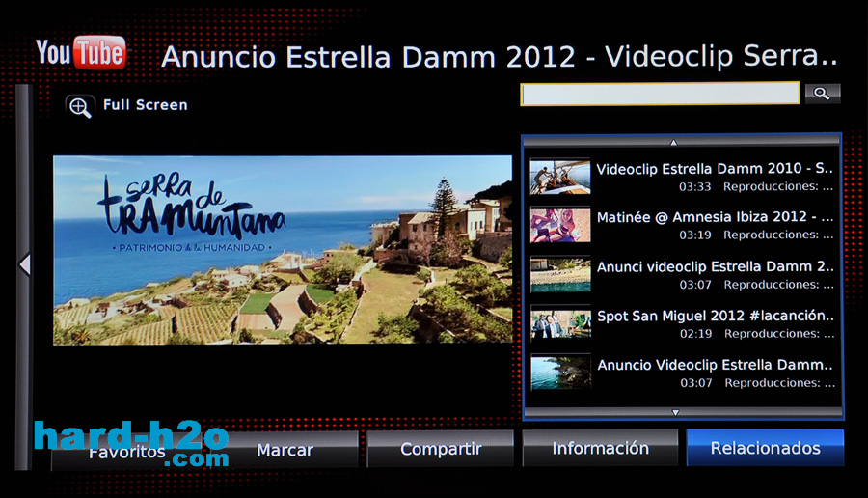Click the Compartir button
The width and height of the screenshot is (868, 498).
tap(441, 449)
